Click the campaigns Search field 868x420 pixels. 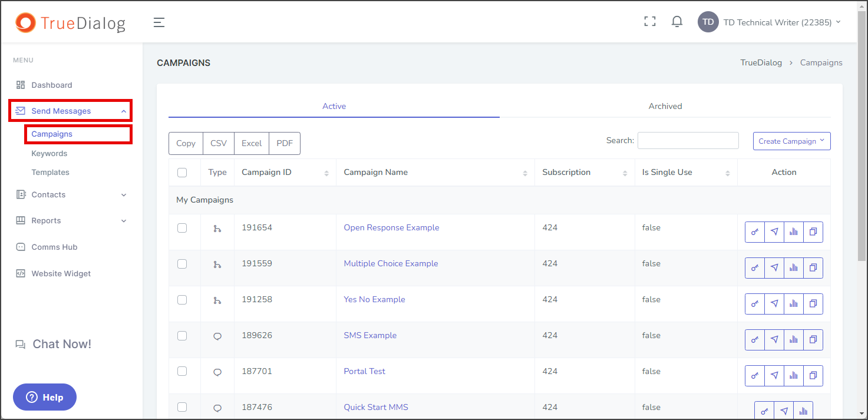coord(688,140)
